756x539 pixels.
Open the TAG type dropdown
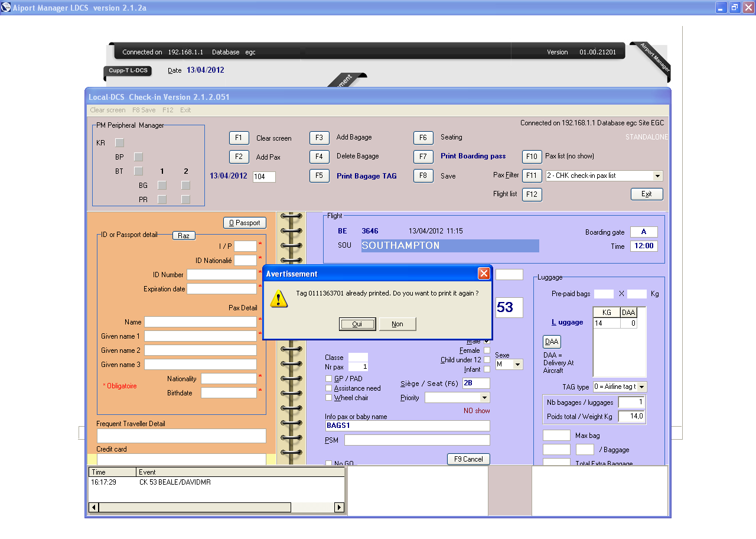click(x=641, y=387)
